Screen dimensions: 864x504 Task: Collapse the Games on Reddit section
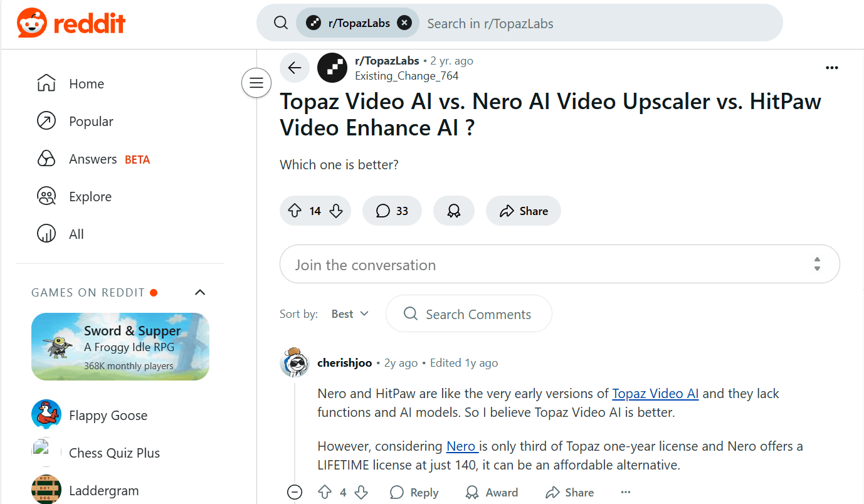tap(200, 292)
